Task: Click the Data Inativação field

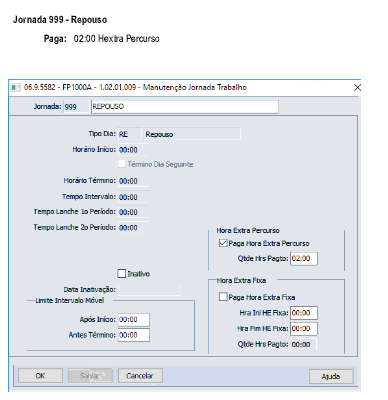Action: pos(149,289)
